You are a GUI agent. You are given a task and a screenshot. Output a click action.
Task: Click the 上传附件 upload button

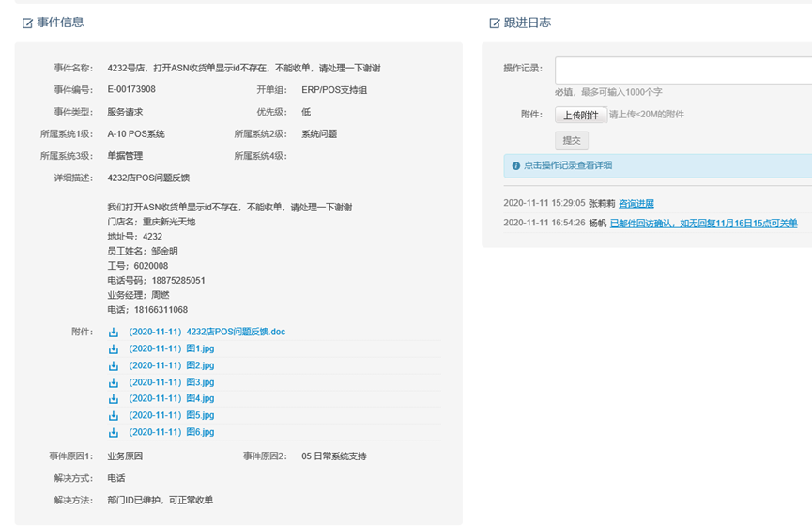pos(580,115)
